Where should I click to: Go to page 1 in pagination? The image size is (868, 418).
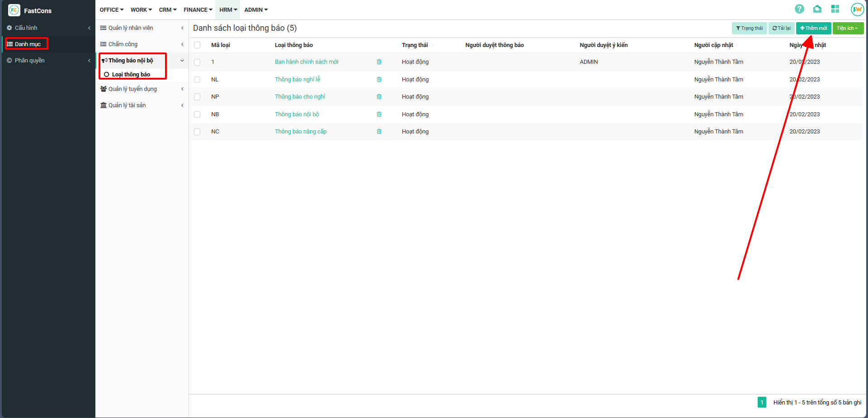click(762, 402)
